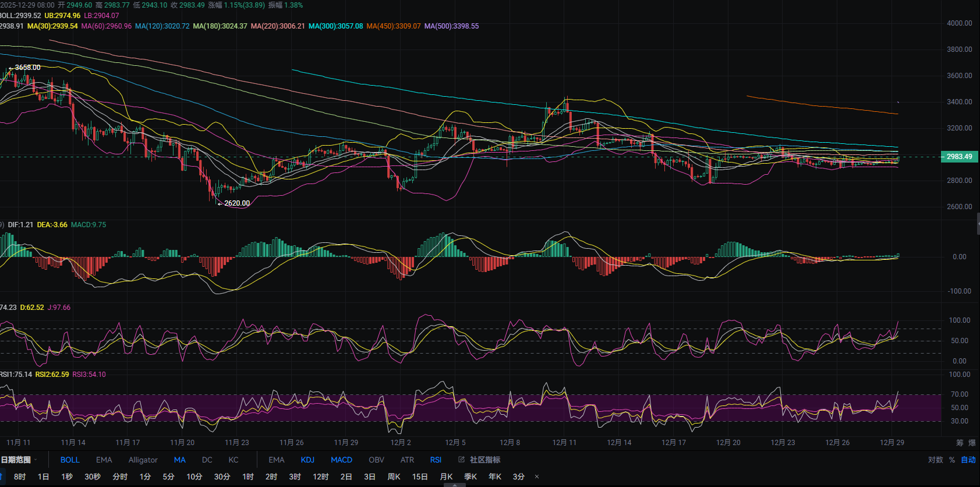Click the 筹 chip distribution icon

[x=960, y=443]
